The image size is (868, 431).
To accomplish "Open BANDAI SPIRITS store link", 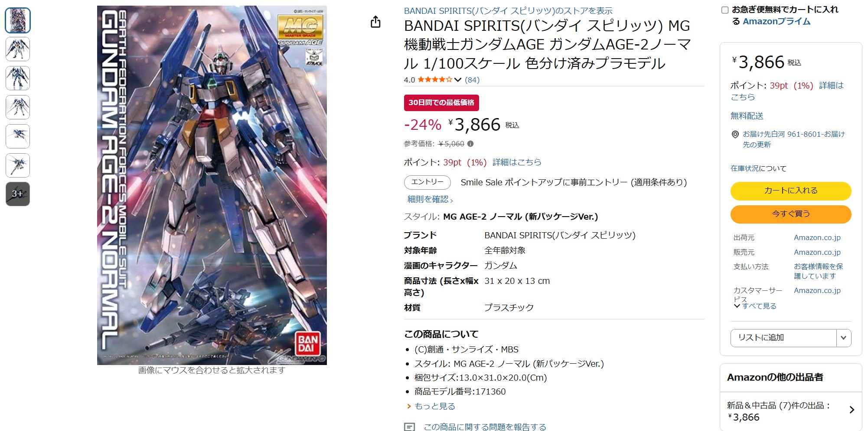I will coord(508,11).
